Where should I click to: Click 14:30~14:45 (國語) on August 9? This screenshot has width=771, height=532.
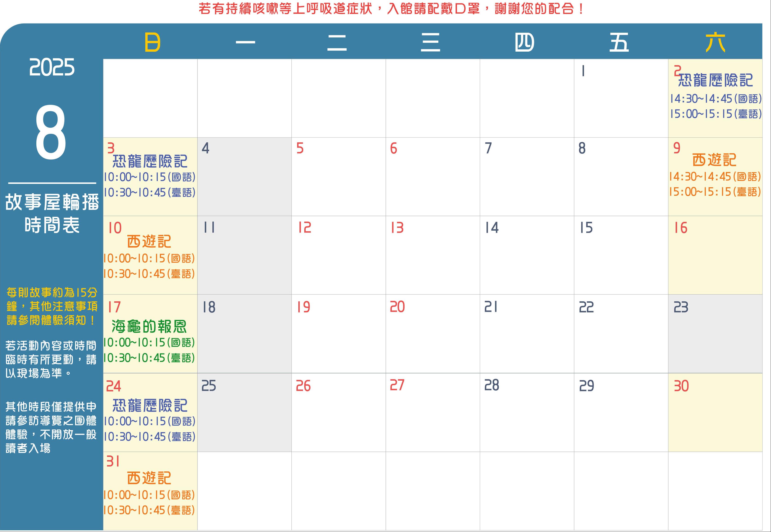(x=715, y=177)
